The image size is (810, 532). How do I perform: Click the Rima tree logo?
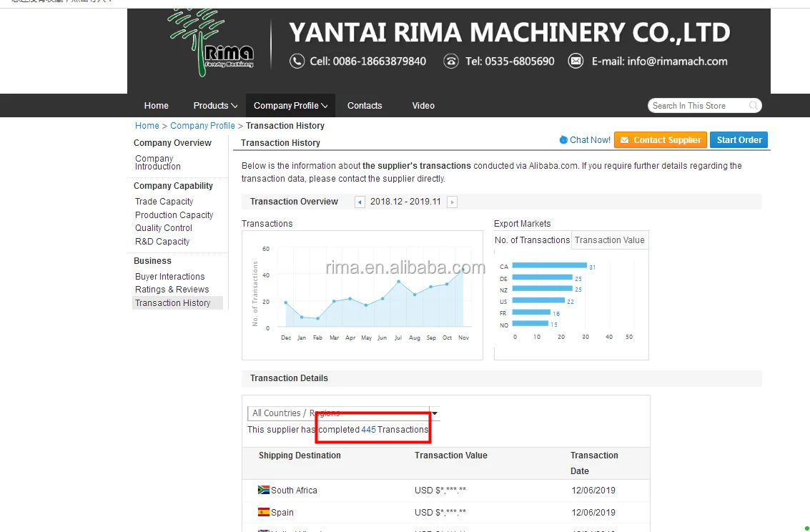point(211,43)
